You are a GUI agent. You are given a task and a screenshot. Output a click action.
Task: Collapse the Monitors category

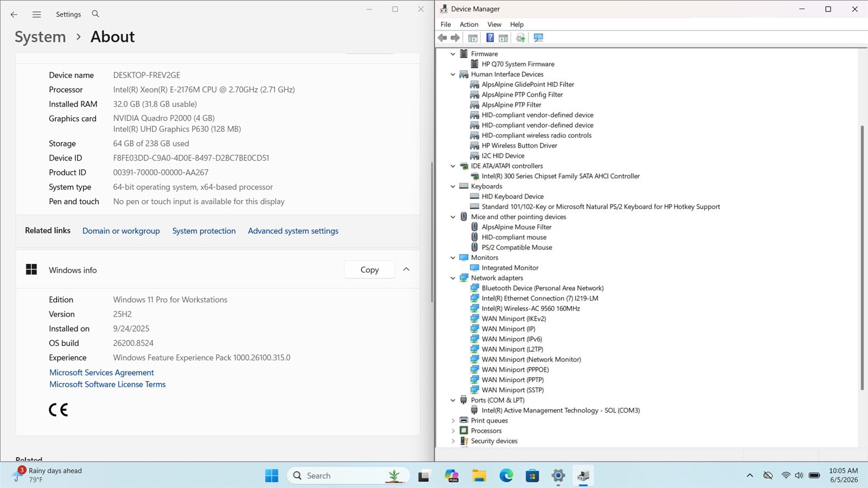(453, 258)
